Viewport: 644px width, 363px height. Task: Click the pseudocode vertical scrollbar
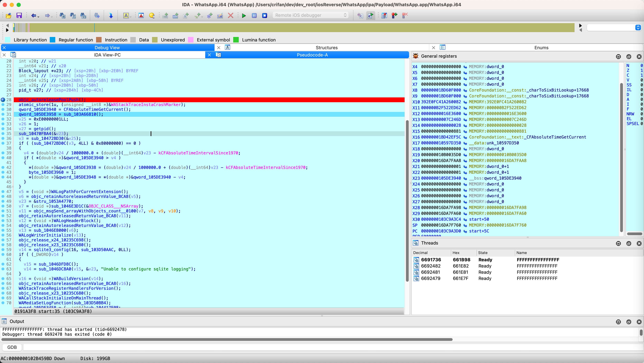tap(407, 201)
